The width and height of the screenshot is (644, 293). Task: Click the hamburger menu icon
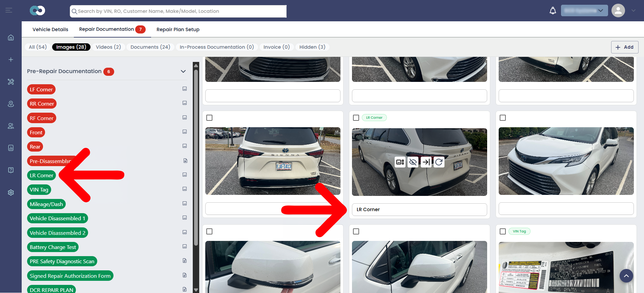[9, 10]
